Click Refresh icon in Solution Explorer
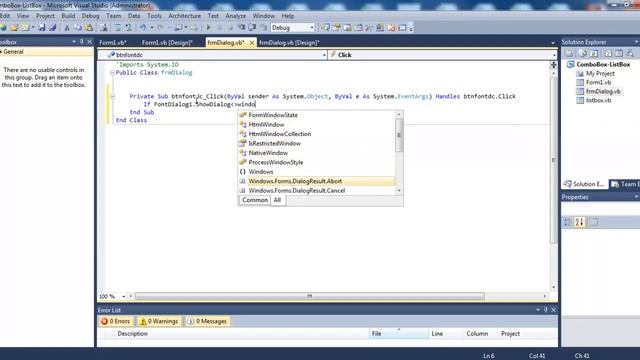 pos(594,53)
